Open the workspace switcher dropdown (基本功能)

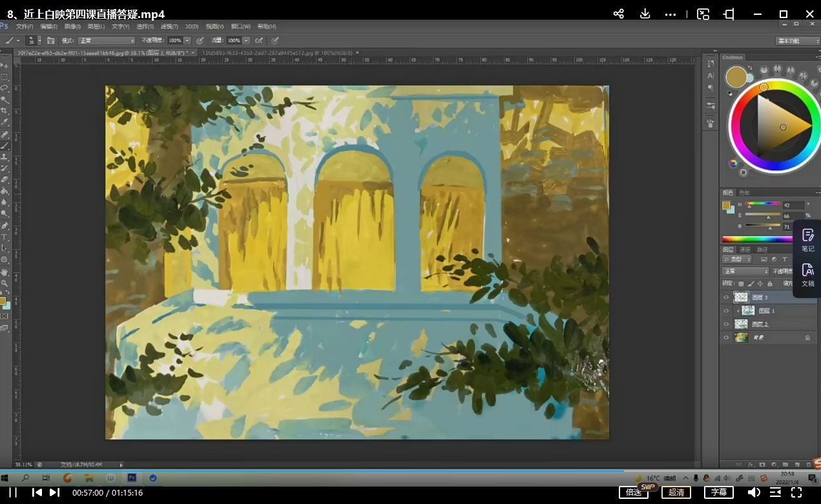click(x=798, y=41)
